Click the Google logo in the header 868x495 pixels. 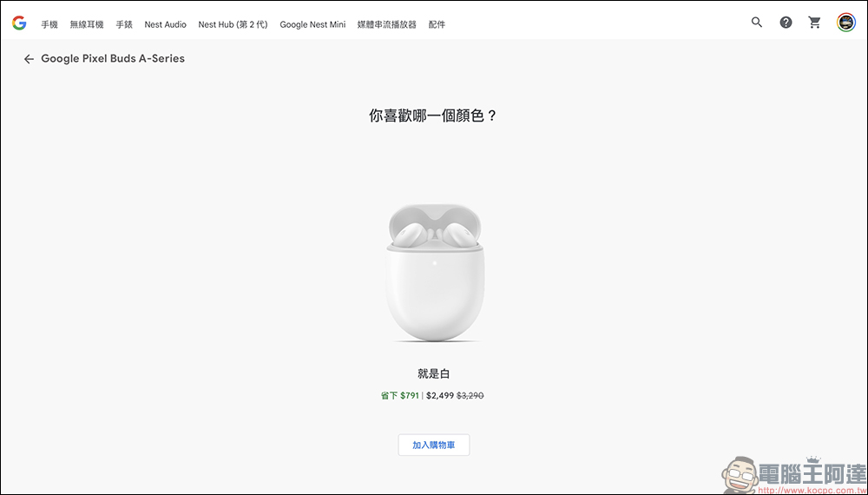click(x=19, y=23)
